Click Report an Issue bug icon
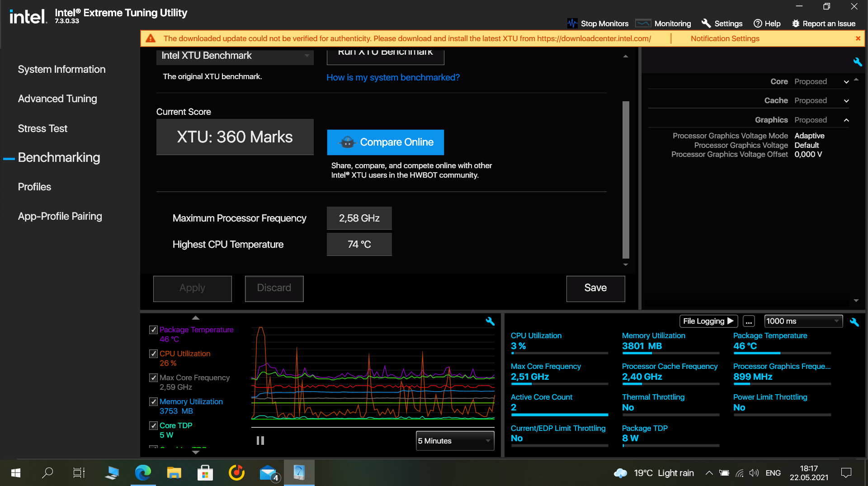Viewport: 868px width, 486px height. (x=796, y=24)
